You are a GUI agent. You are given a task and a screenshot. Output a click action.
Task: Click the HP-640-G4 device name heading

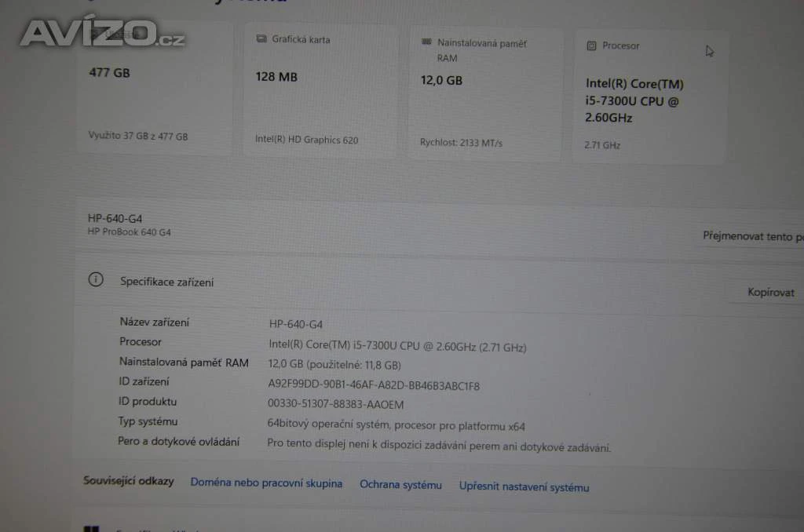(x=115, y=219)
